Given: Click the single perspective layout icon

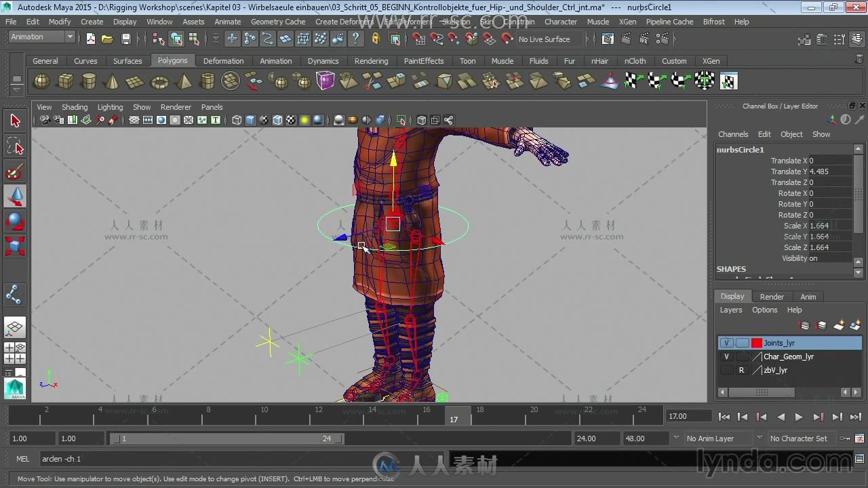Looking at the screenshot, I should 15,327.
